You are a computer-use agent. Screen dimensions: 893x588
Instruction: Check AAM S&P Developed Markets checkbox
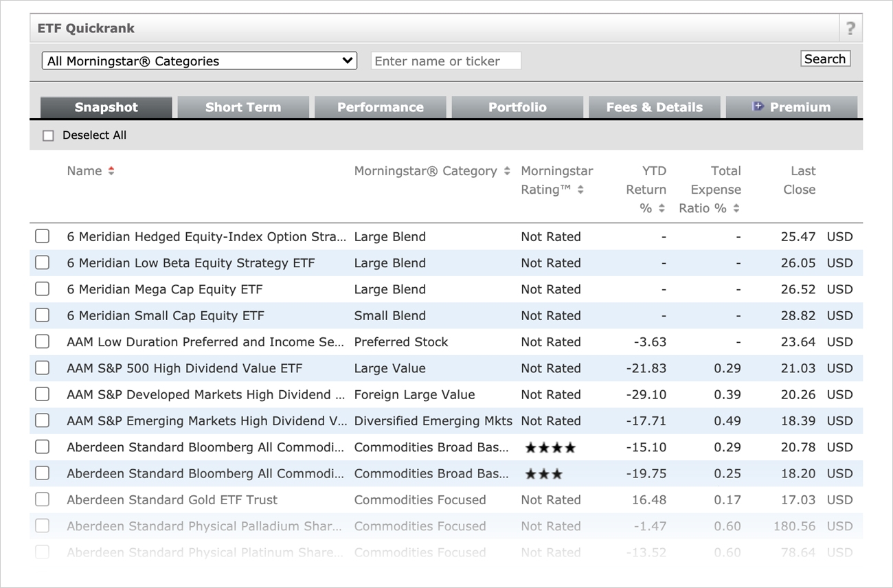pyautogui.click(x=43, y=394)
